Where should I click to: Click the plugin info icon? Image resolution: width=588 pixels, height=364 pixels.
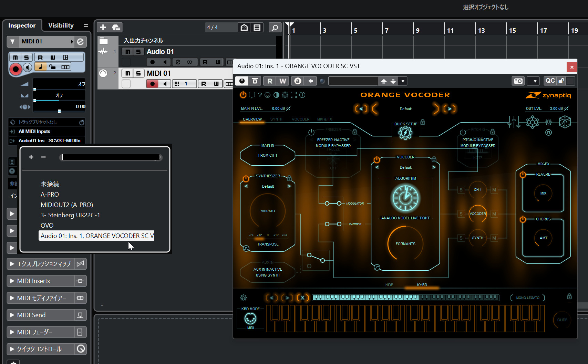click(x=302, y=95)
